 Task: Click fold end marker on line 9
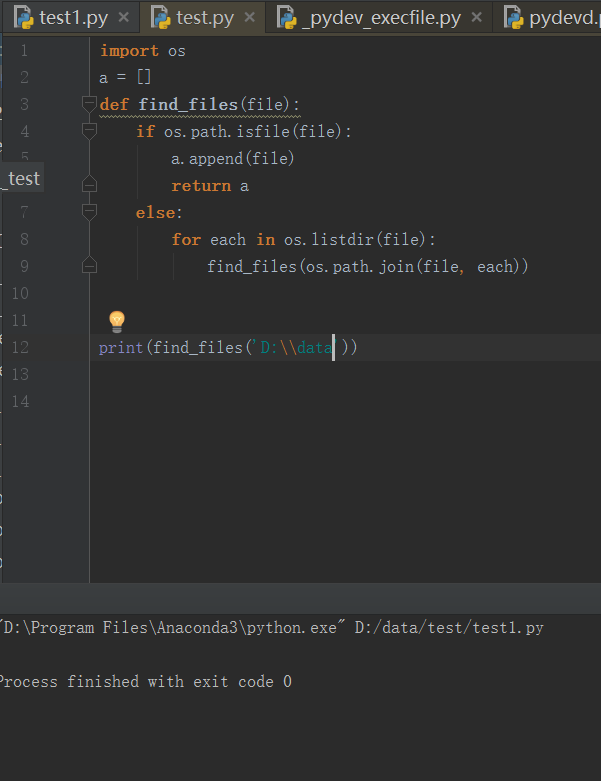[89, 266]
